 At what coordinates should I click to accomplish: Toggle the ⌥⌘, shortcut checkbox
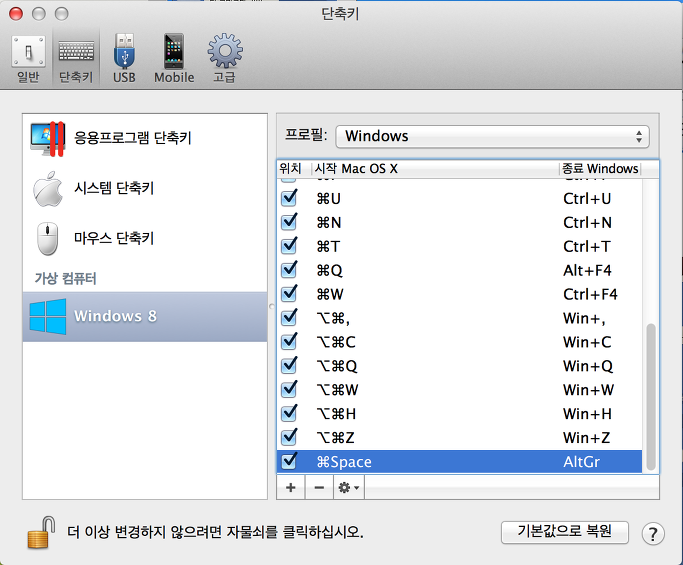[x=289, y=318]
